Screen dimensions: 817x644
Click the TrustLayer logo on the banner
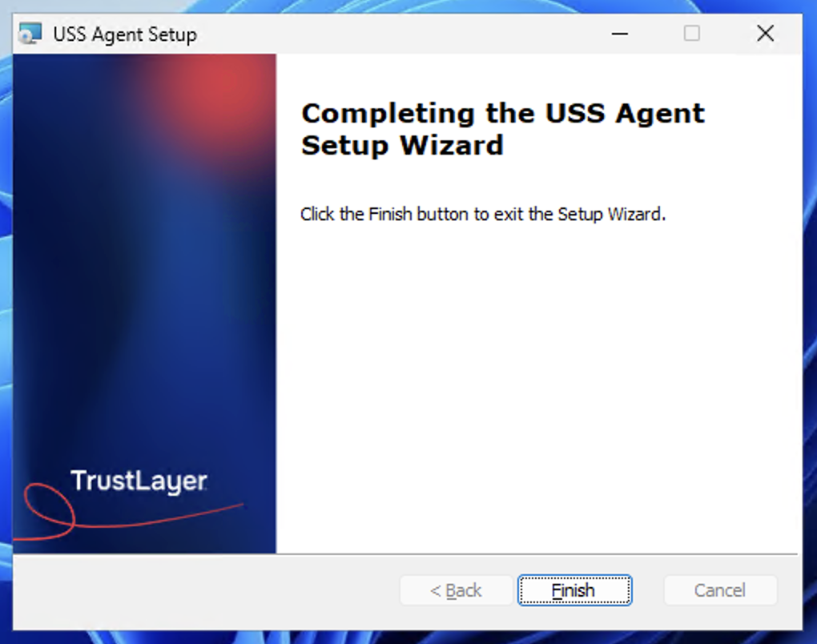(x=139, y=481)
